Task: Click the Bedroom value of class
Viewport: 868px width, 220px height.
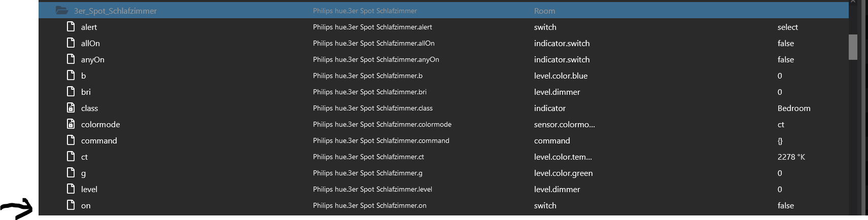Action: (x=794, y=108)
